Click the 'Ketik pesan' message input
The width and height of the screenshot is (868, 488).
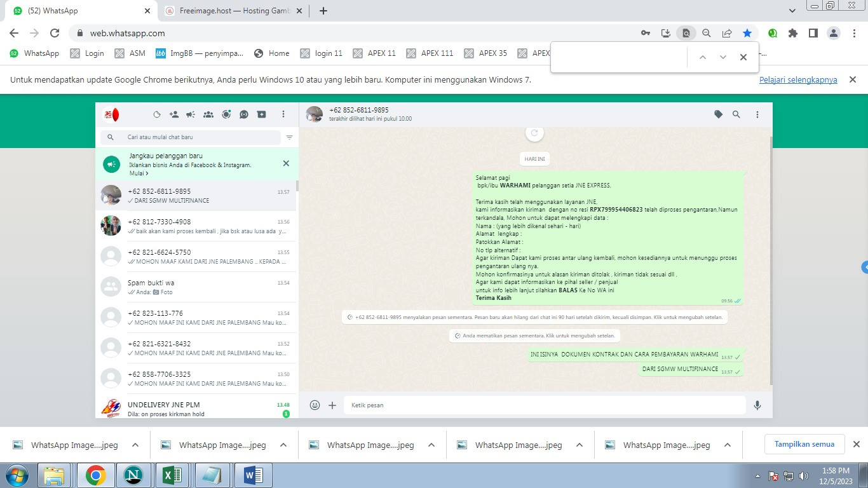click(545, 405)
